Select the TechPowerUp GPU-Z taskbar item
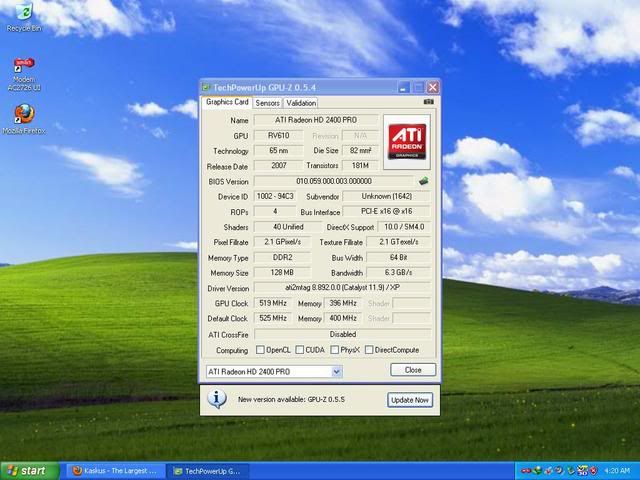The image size is (640, 480). pos(207,471)
